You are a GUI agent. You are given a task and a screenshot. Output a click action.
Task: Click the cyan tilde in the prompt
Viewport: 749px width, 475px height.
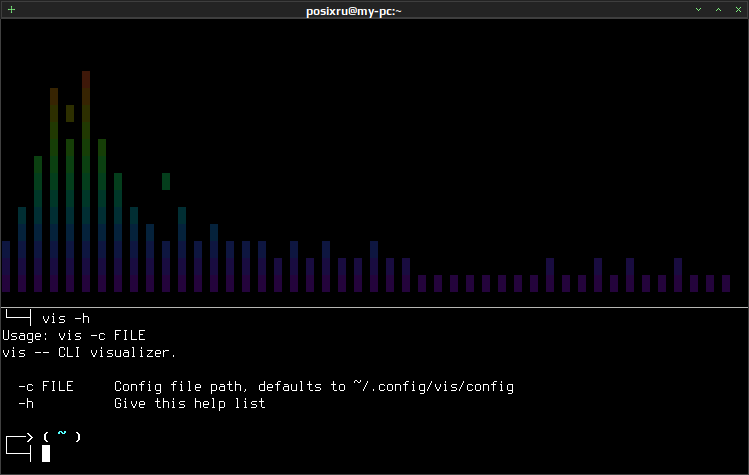click(62, 433)
